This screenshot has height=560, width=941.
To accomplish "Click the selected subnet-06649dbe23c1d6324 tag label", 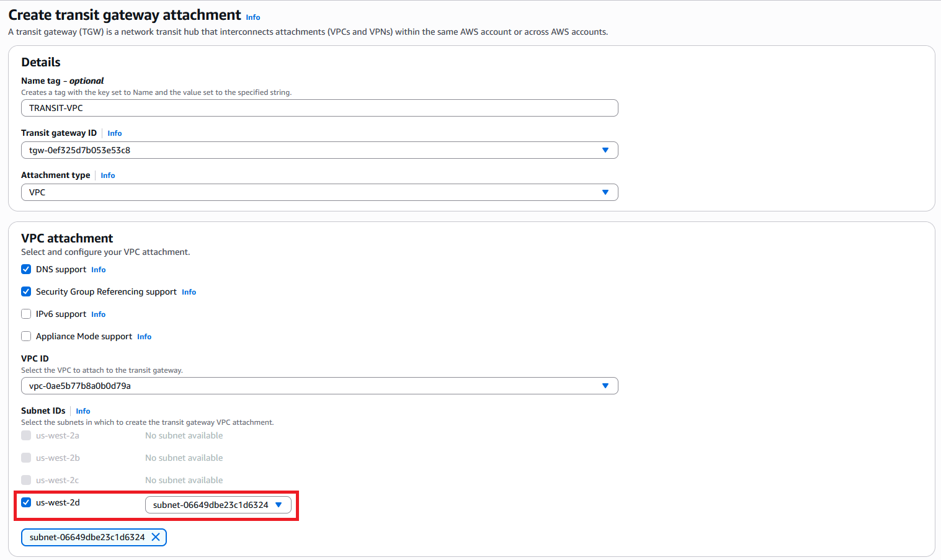I will (x=87, y=537).
